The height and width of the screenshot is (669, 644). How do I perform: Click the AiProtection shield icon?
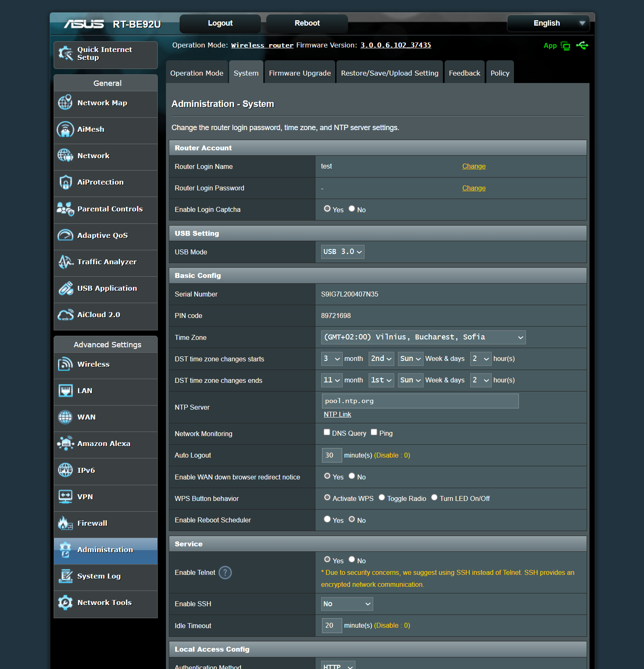65,182
